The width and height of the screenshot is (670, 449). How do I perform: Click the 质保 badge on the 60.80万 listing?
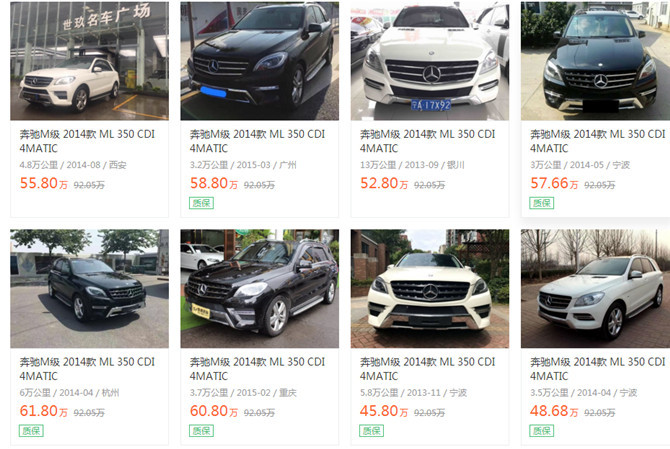(x=201, y=431)
